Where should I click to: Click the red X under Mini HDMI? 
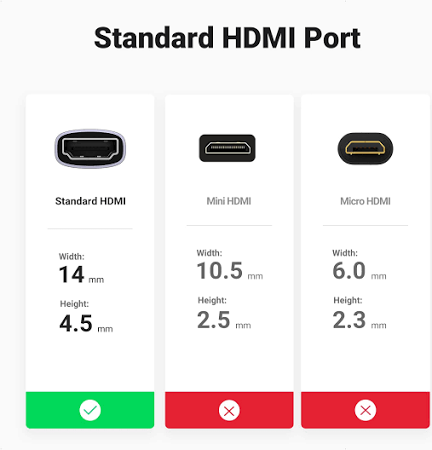tap(229, 410)
